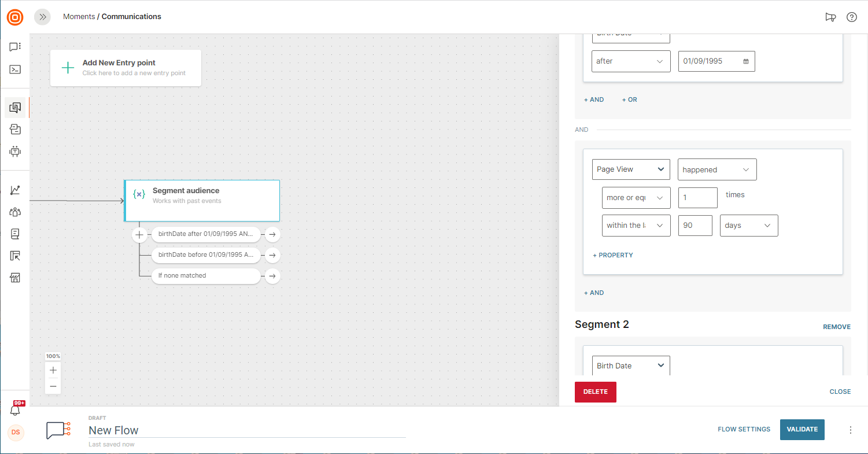
Task: Select the 'If none matched' pill
Action: [x=206, y=276]
